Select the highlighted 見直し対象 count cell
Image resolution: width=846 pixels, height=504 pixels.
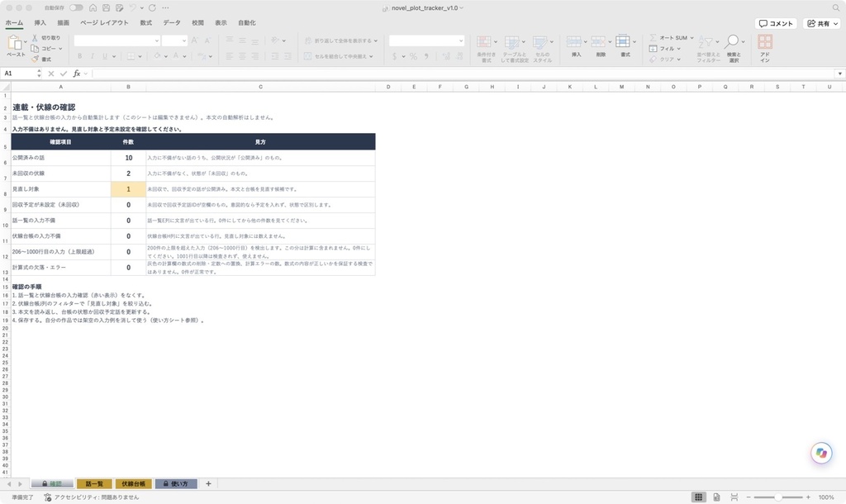coord(128,189)
